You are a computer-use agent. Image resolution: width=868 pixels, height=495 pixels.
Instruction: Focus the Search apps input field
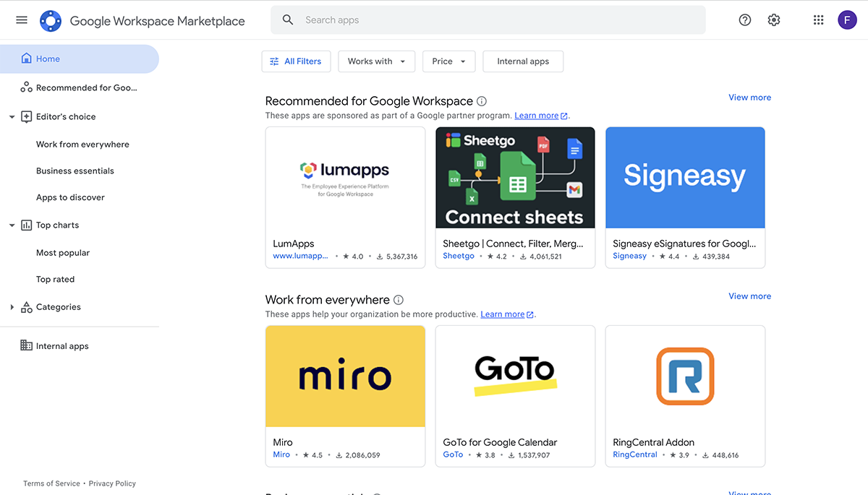pyautogui.click(x=488, y=20)
